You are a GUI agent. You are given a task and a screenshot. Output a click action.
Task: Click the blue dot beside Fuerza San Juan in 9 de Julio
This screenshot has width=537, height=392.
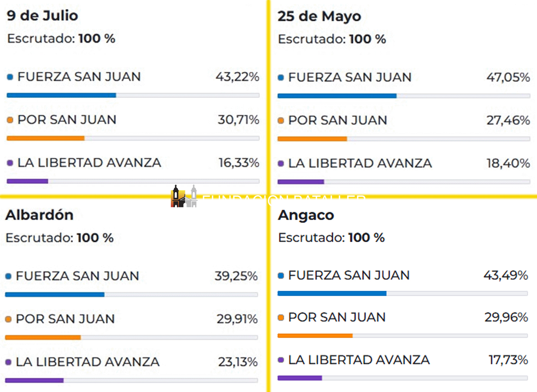10,77
